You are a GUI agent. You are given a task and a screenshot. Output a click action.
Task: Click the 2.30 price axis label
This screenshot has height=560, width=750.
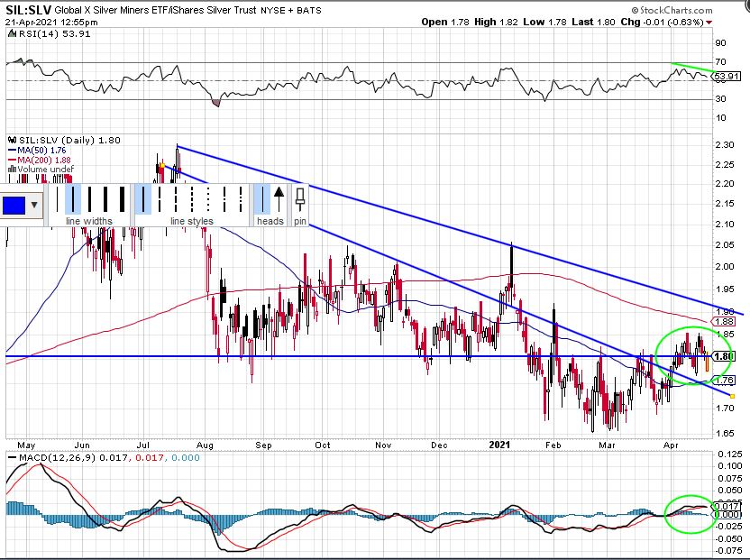pyautogui.click(x=725, y=144)
